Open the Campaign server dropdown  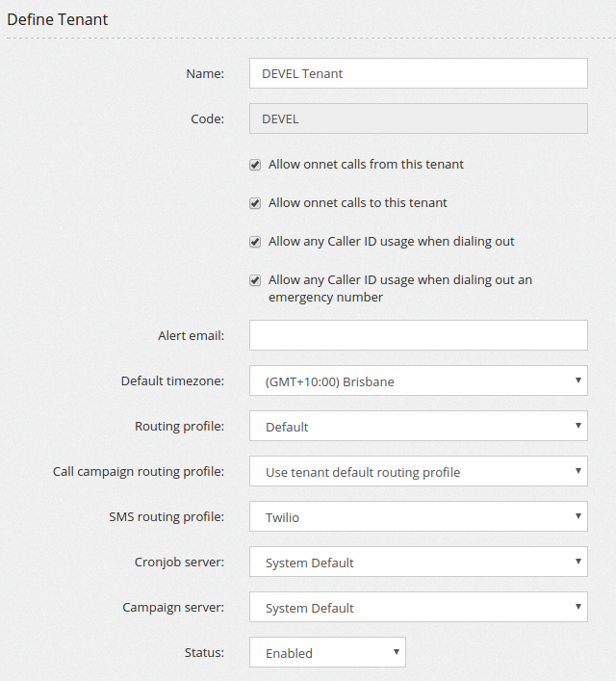[x=418, y=607]
